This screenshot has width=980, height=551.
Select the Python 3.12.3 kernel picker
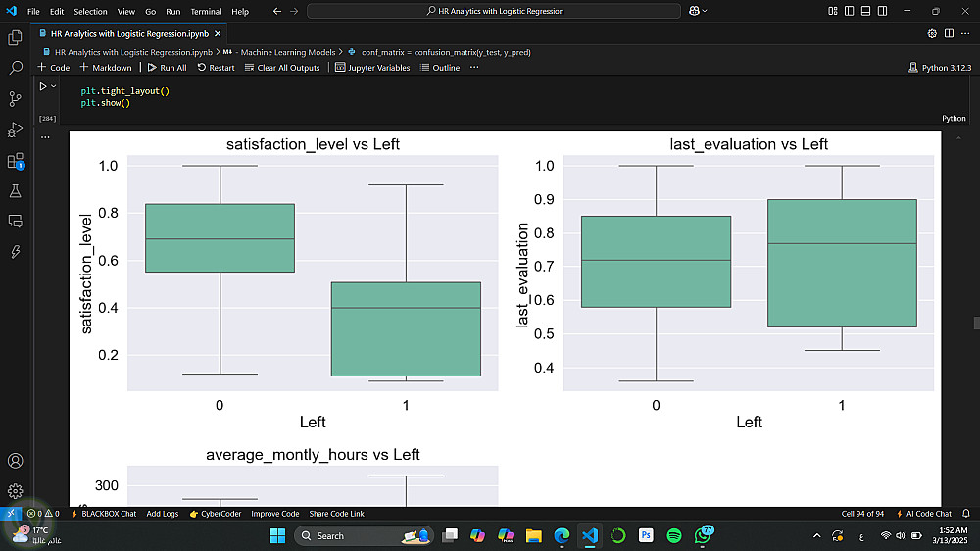click(x=940, y=67)
